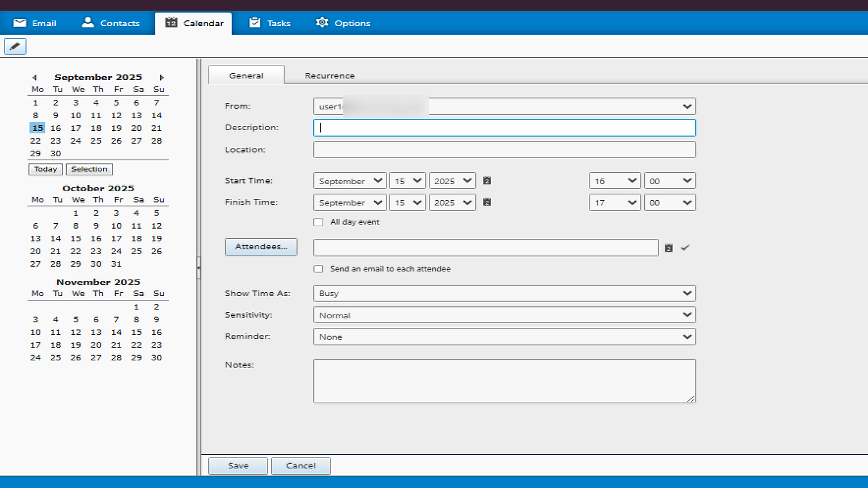The image size is (868, 488).
Task: Select September 30 in mini calendar
Action: pos(56,153)
